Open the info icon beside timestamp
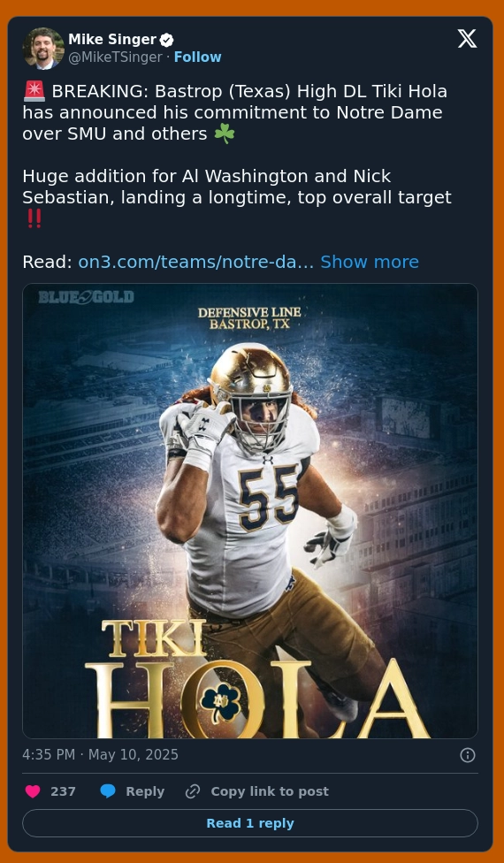This screenshot has width=504, height=863. click(468, 755)
